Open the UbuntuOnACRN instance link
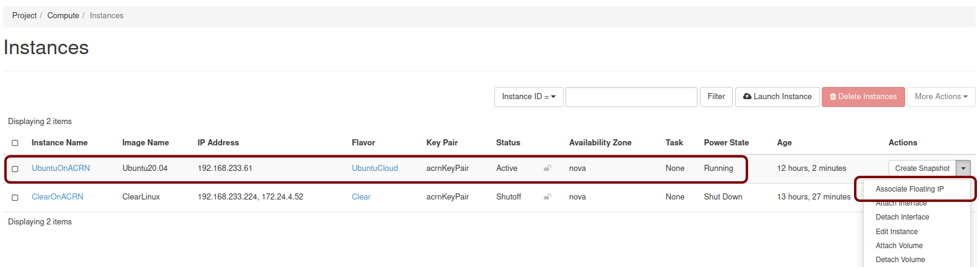 pos(61,168)
